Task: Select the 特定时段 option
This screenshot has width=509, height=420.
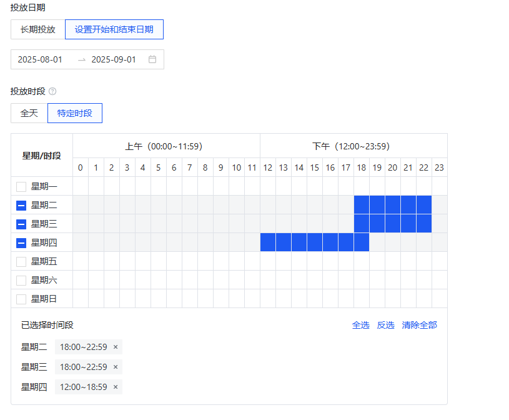Action: (75, 113)
